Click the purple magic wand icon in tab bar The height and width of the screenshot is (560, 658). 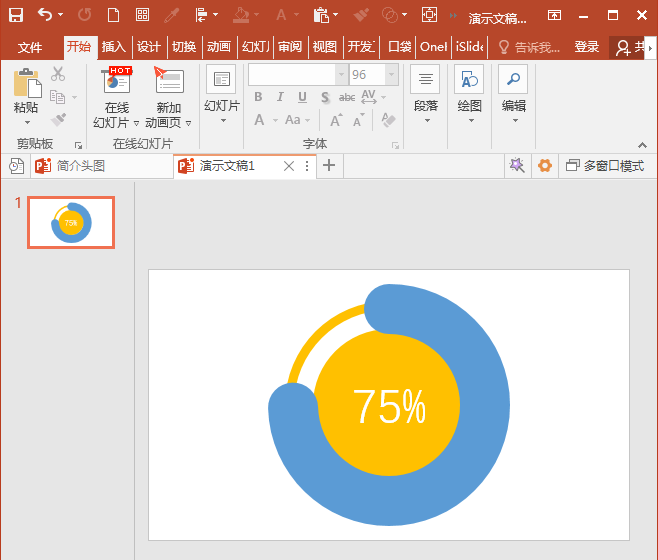click(517, 165)
